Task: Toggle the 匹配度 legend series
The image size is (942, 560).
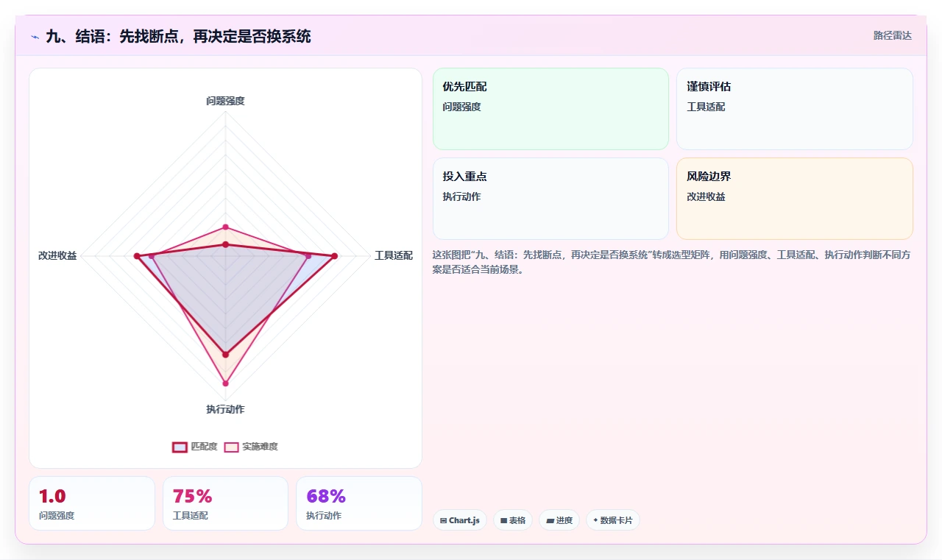Action: pos(195,447)
